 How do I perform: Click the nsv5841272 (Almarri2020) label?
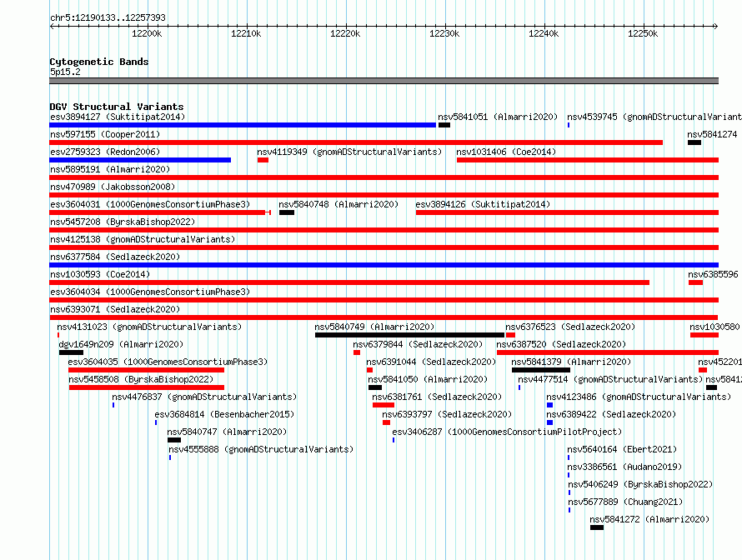point(649,519)
